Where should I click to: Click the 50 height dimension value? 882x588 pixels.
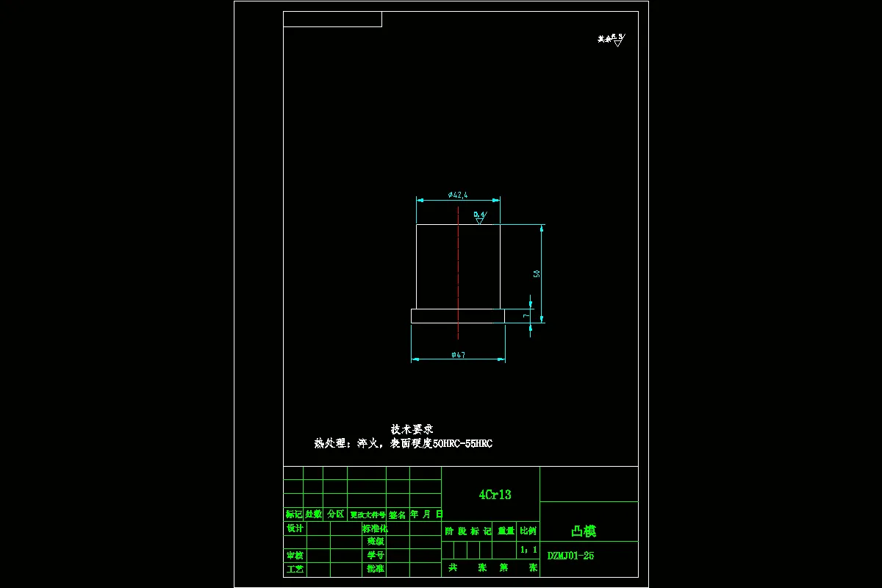[537, 273]
